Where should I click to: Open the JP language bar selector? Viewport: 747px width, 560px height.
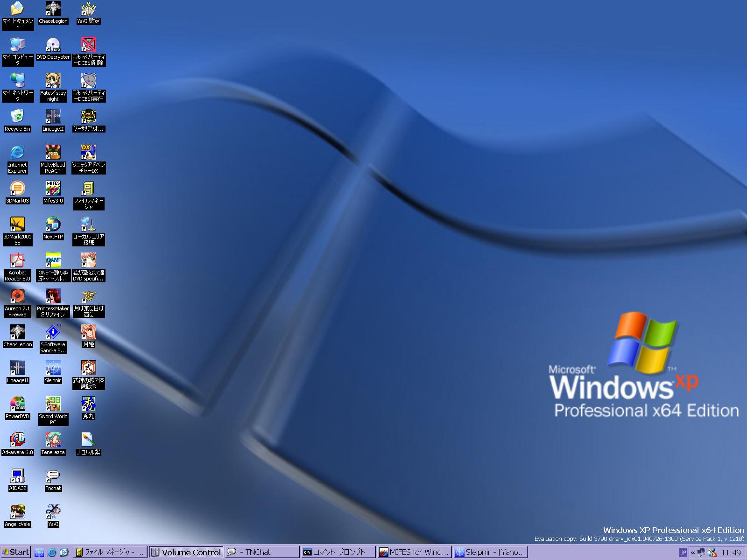tap(683, 553)
